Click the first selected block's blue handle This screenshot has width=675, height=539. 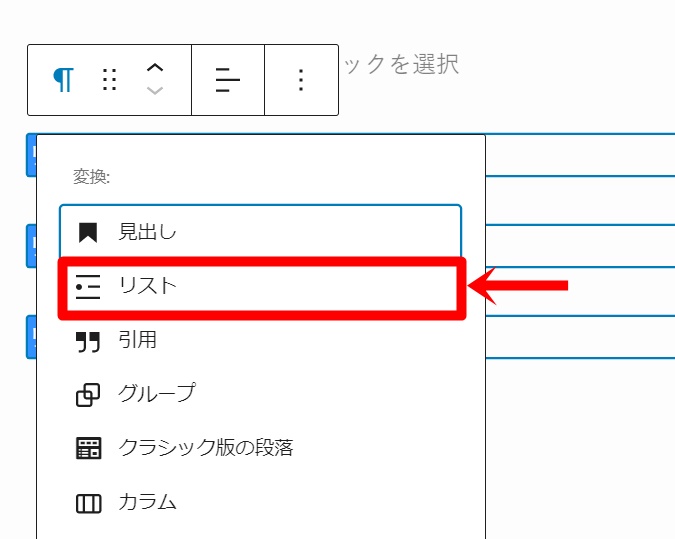[x=31, y=155]
